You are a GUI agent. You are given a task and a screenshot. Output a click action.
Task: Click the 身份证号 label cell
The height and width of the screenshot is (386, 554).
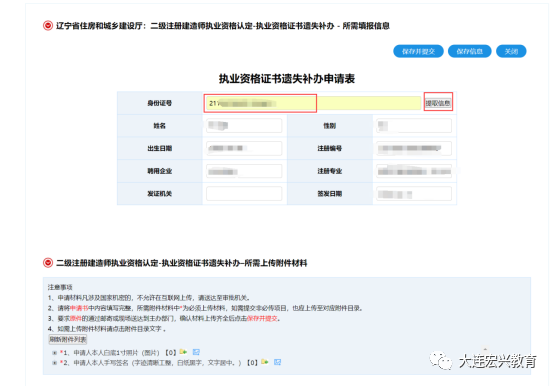pos(160,103)
